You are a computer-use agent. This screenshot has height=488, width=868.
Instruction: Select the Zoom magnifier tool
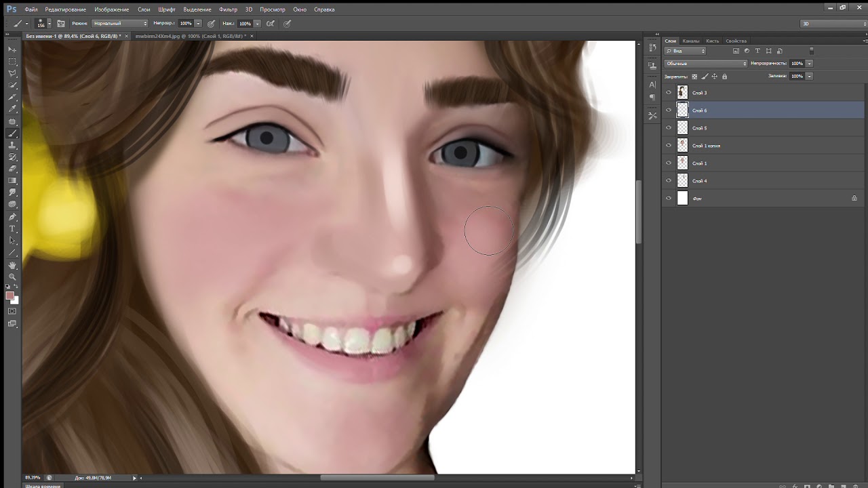click(12, 277)
